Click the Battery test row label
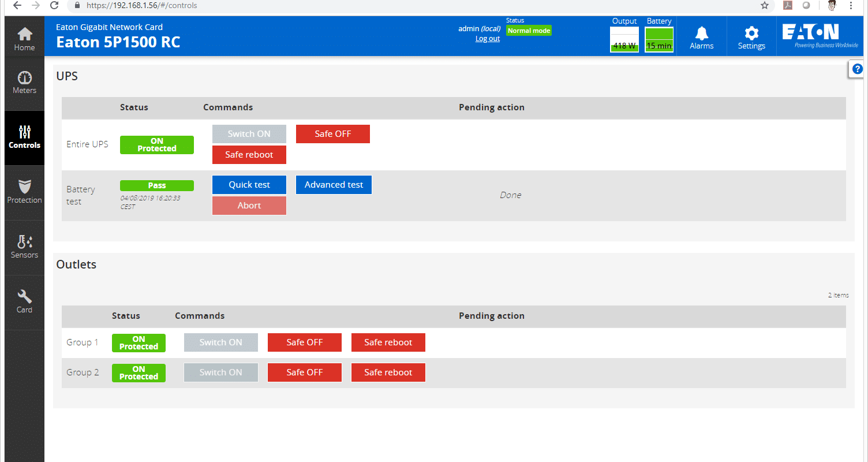 pos(81,195)
